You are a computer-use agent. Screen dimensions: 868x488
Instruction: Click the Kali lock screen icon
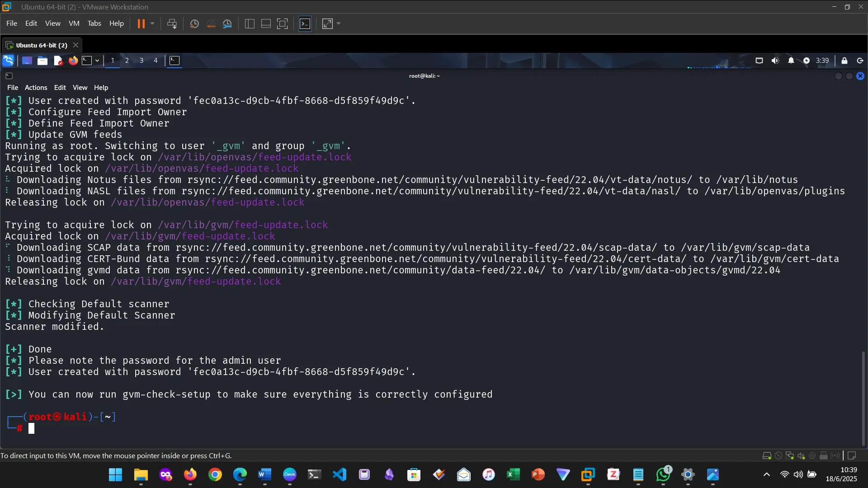(844, 61)
